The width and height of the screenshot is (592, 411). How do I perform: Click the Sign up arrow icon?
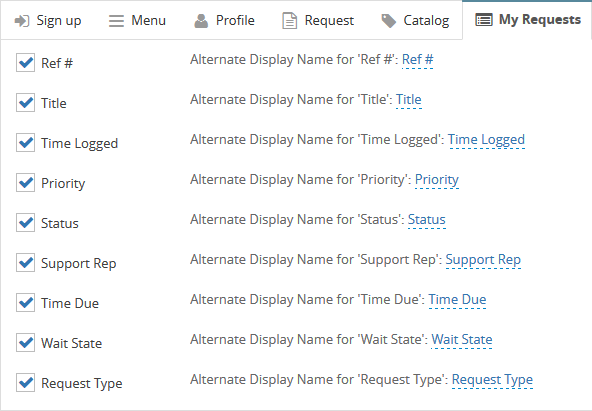[22, 21]
